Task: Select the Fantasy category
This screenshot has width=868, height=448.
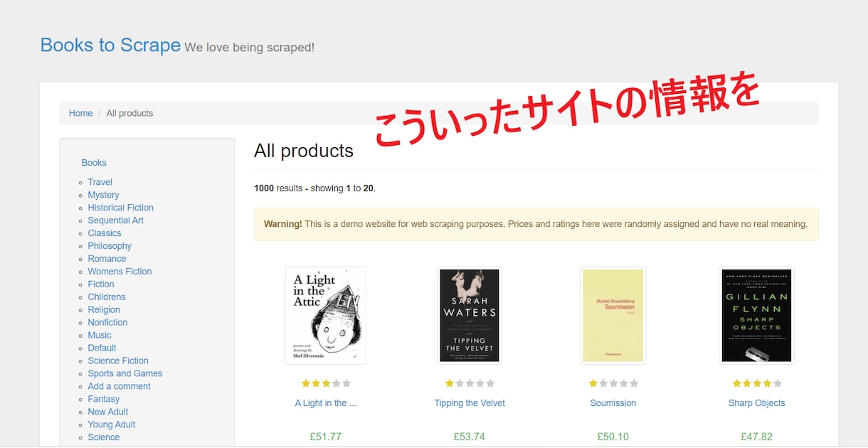Action: [x=104, y=400]
